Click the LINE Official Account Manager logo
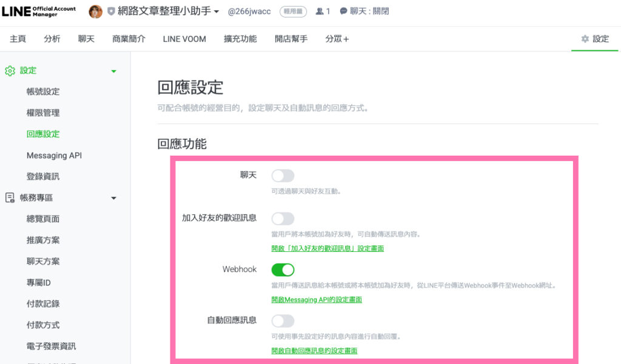 point(39,12)
